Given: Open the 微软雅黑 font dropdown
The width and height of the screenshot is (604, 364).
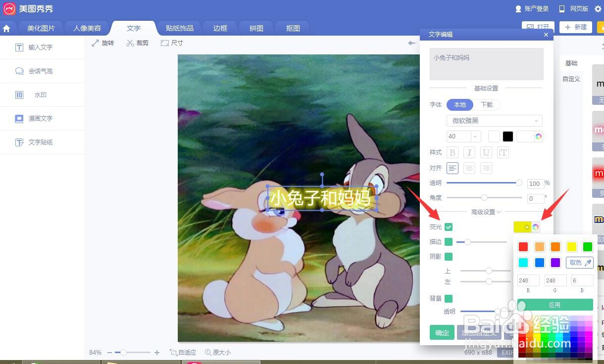Looking at the screenshot, I should (x=495, y=121).
